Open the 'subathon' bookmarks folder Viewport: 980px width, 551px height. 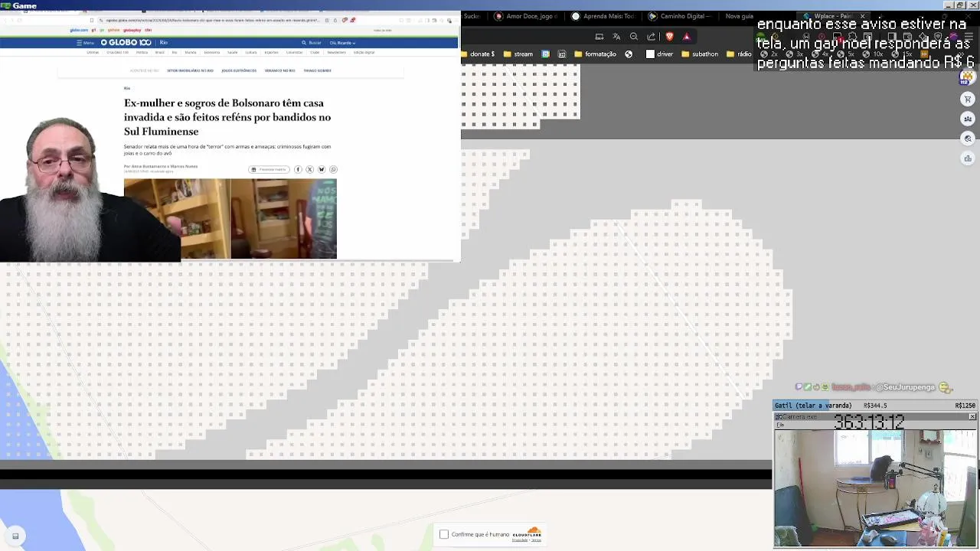[699, 54]
